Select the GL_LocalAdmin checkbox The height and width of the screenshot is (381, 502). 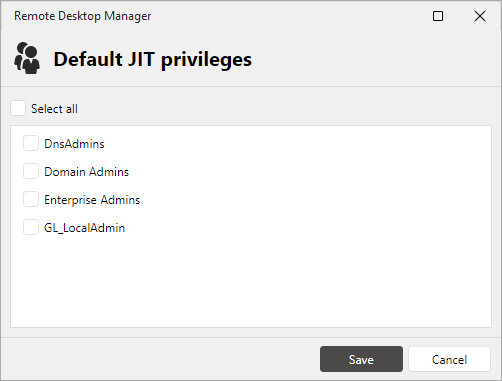pos(31,227)
